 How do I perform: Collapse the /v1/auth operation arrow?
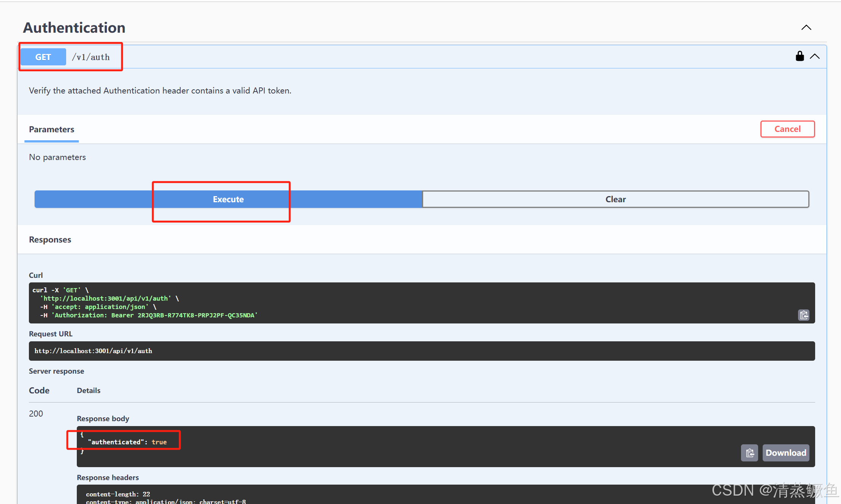click(815, 56)
